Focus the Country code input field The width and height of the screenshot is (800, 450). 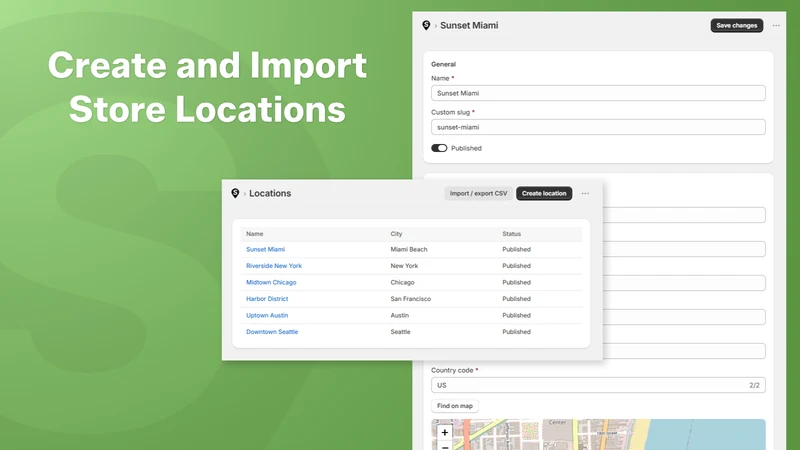(x=598, y=385)
